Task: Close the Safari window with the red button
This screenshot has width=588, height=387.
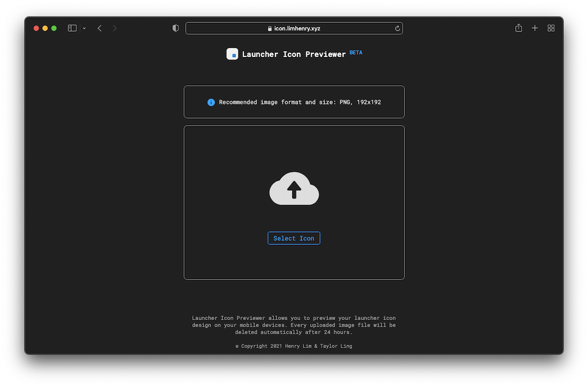Action: point(36,28)
